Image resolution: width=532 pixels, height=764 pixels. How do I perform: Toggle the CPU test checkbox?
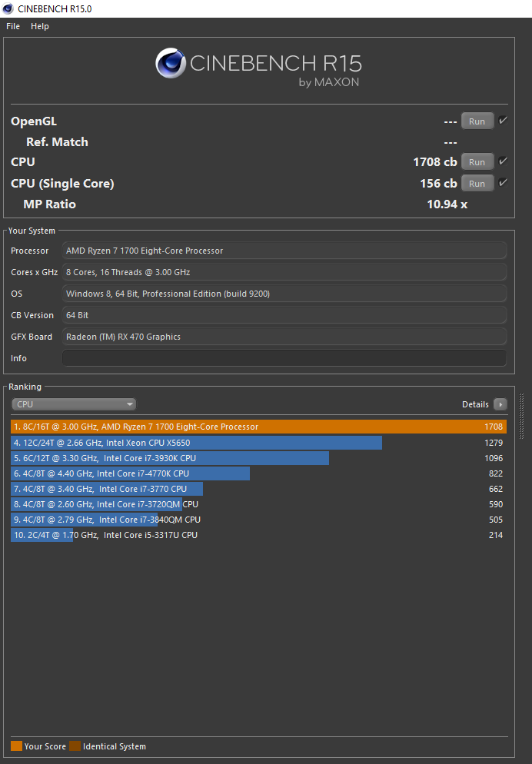click(503, 161)
